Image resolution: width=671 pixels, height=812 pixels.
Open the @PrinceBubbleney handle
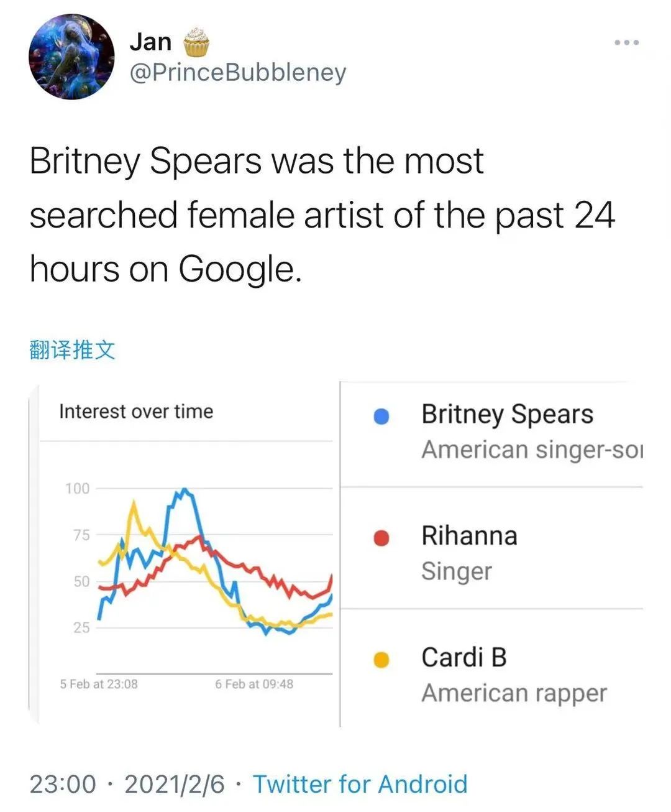click(237, 72)
